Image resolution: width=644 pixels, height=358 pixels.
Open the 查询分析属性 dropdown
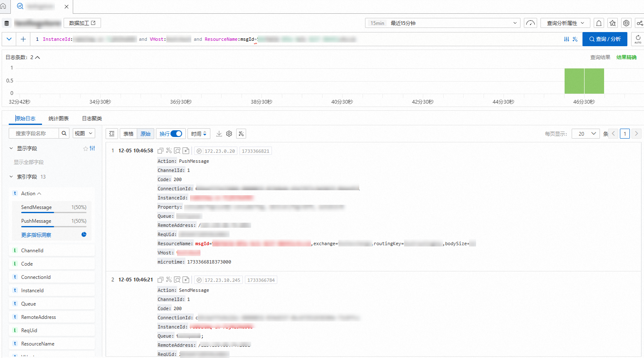tap(565, 23)
